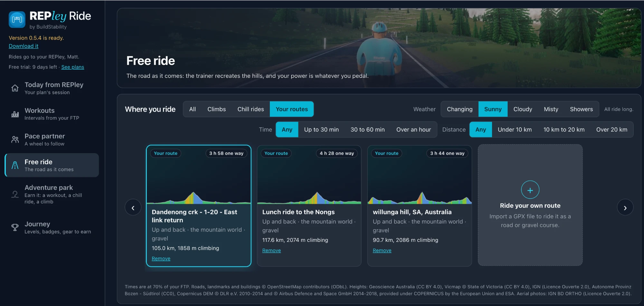Viewport: 644px width, 306px height.
Task: Open Journey trophy icon
Action: pyautogui.click(x=15, y=227)
